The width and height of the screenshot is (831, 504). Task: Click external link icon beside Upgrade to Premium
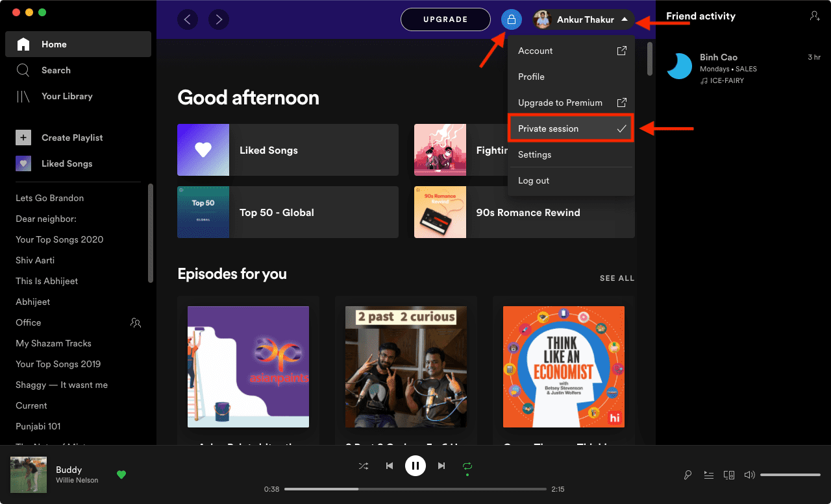point(621,102)
